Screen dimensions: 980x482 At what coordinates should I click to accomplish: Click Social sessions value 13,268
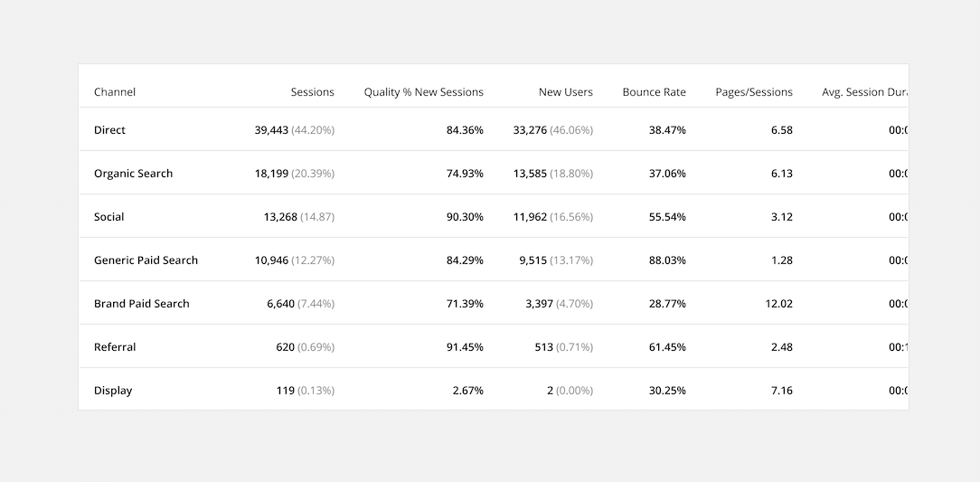pyautogui.click(x=280, y=217)
